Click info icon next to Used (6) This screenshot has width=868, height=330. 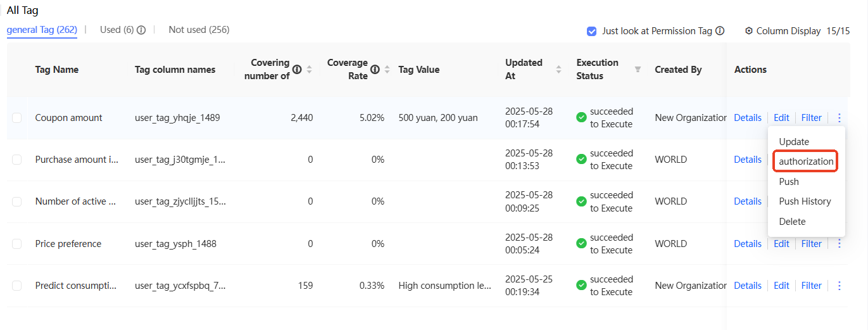[x=141, y=30]
